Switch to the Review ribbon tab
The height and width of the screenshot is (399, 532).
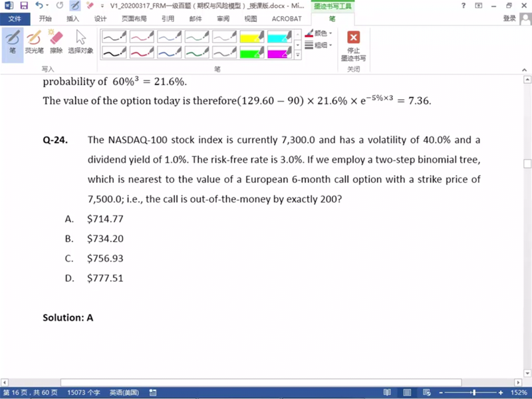223,19
